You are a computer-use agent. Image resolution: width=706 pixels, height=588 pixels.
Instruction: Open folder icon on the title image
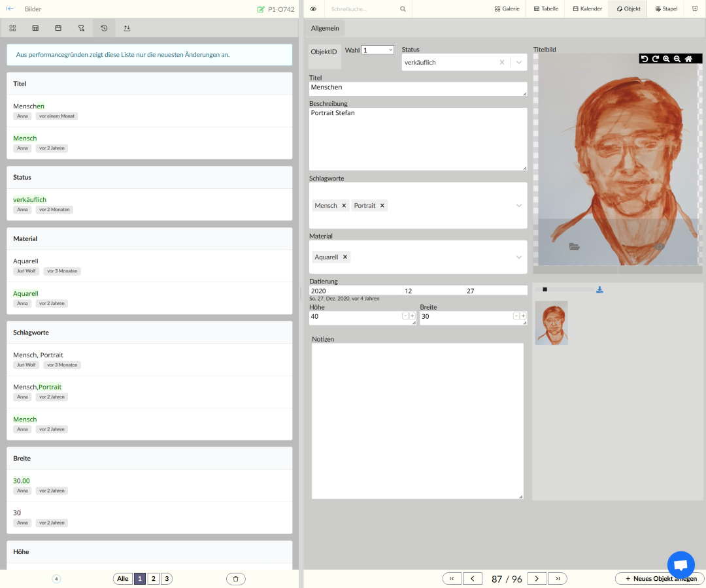pos(575,246)
